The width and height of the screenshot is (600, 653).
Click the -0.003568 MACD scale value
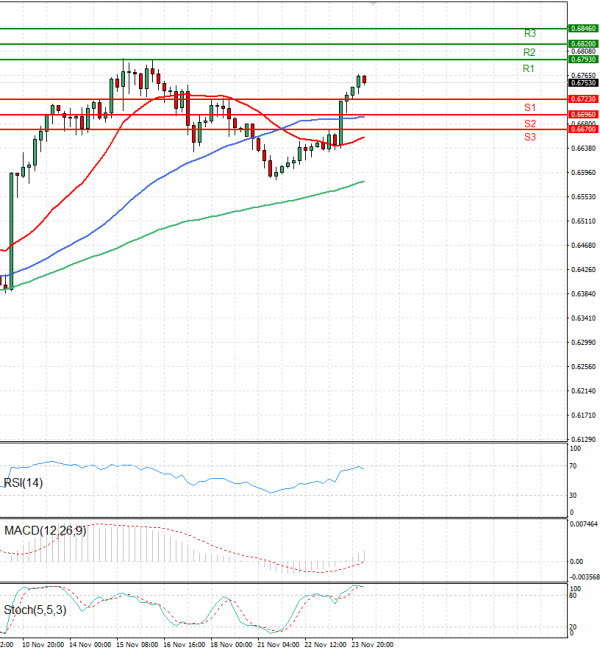coord(585,577)
